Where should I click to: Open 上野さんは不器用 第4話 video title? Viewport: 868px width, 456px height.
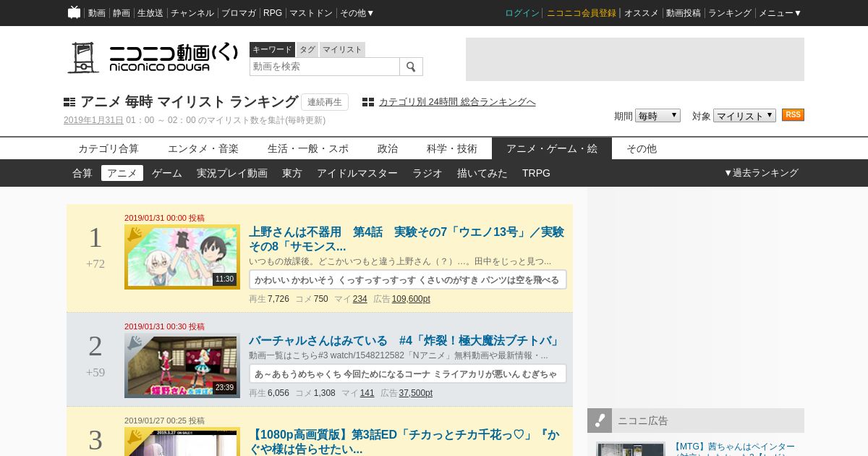(x=407, y=239)
